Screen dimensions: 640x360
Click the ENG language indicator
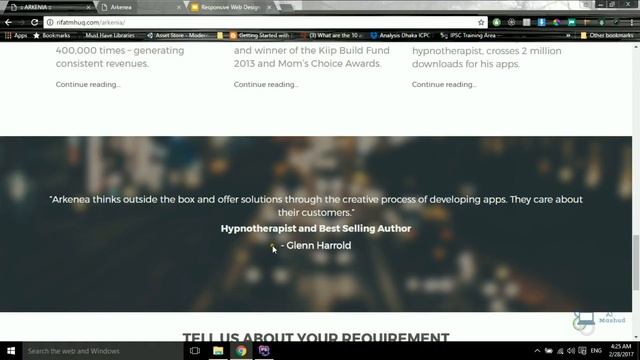tap(596, 351)
